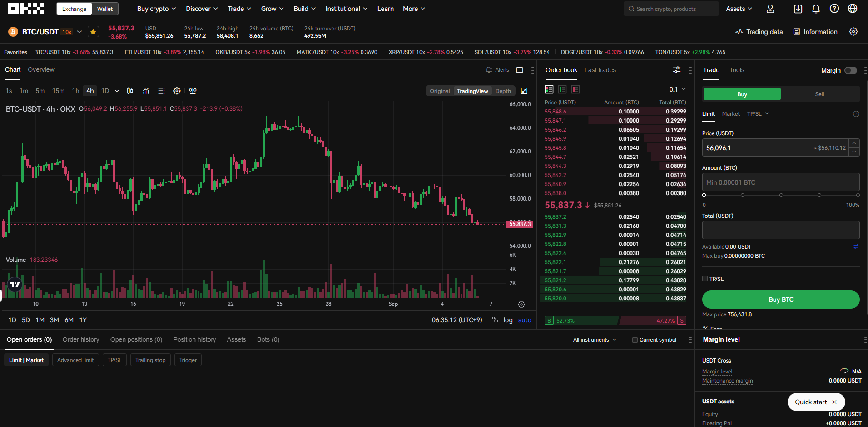
Task: Expand the Grow menu
Action: pos(272,9)
